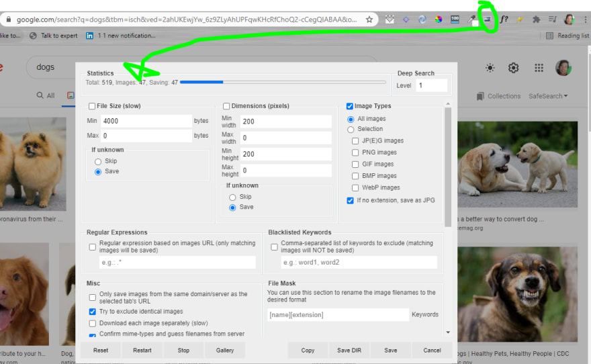
Task: Click the Reset button
Action: tap(101, 351)
